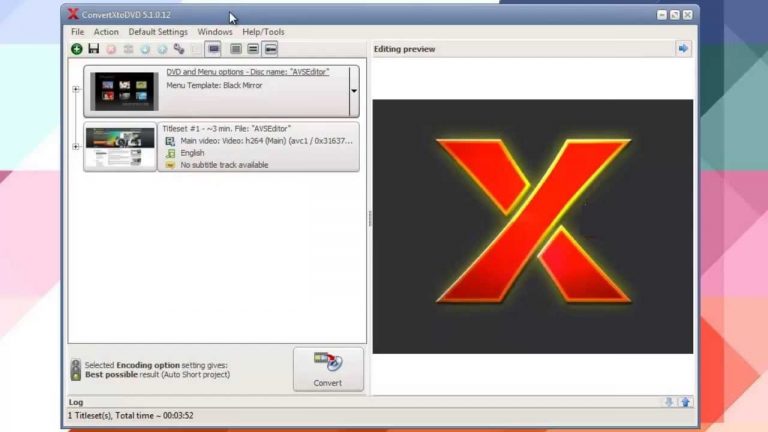Click the panel splitter grip handle
The width and height of the screenshot is (768, 432).
(x=369, y=218)
